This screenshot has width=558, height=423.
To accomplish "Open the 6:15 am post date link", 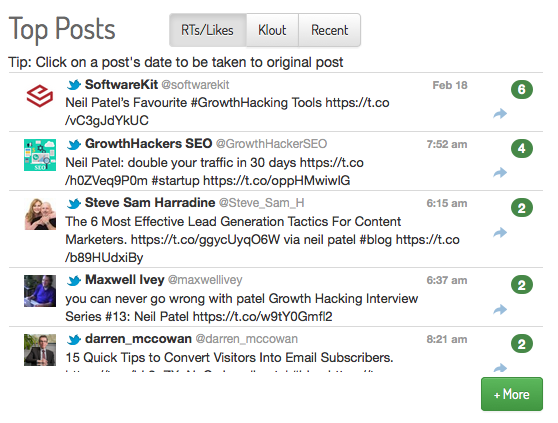I will (447, 203).
